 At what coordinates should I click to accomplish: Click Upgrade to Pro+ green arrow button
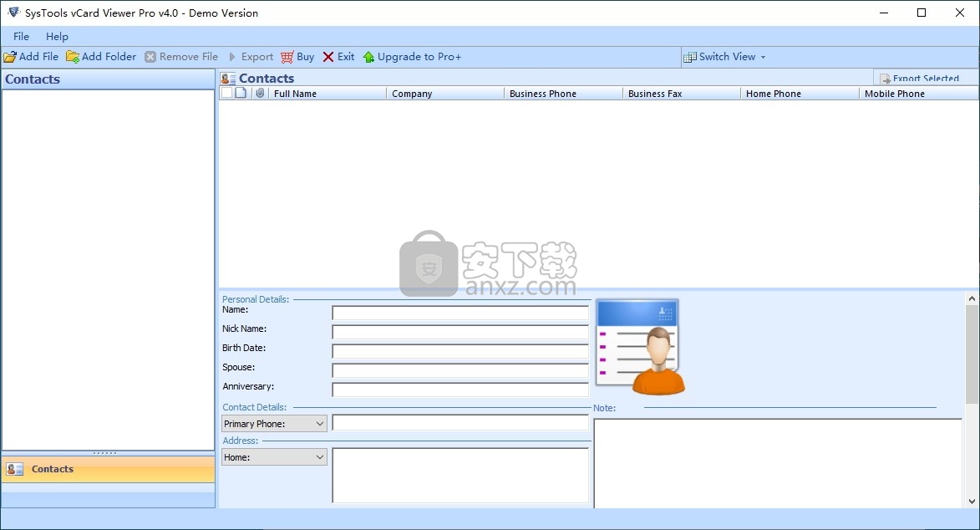pyautogui.click(x=412, y=57)
